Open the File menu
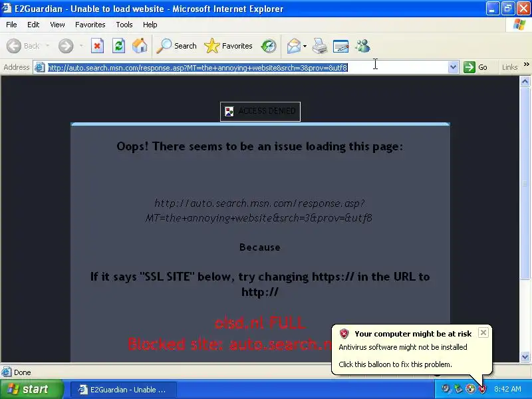The height and width of the screenshot is (399, 532). coord(11,25)
